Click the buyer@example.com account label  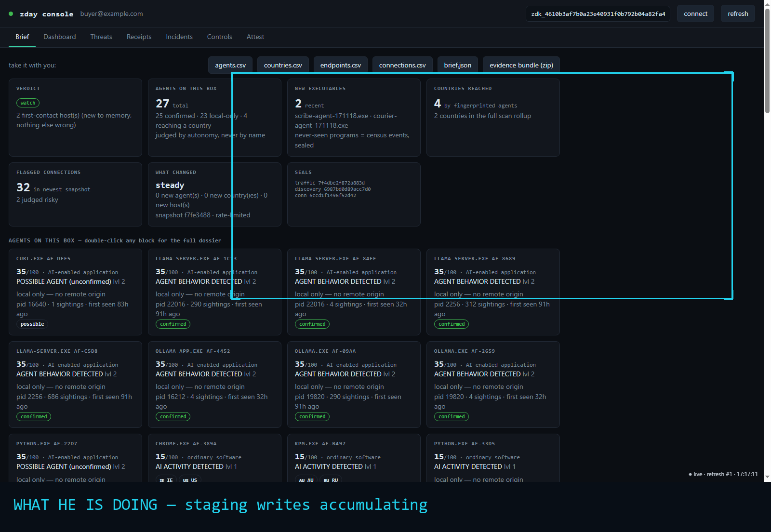(x=111, y=14)
